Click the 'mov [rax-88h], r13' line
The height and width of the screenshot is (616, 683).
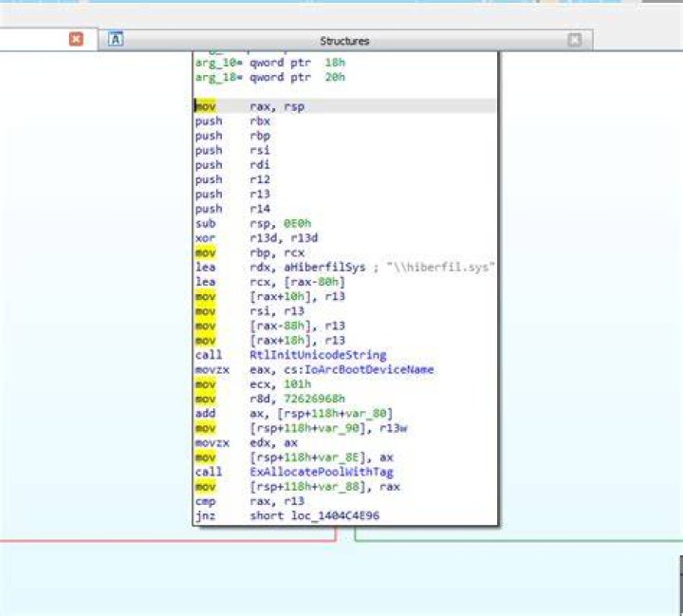coord(270,326)
